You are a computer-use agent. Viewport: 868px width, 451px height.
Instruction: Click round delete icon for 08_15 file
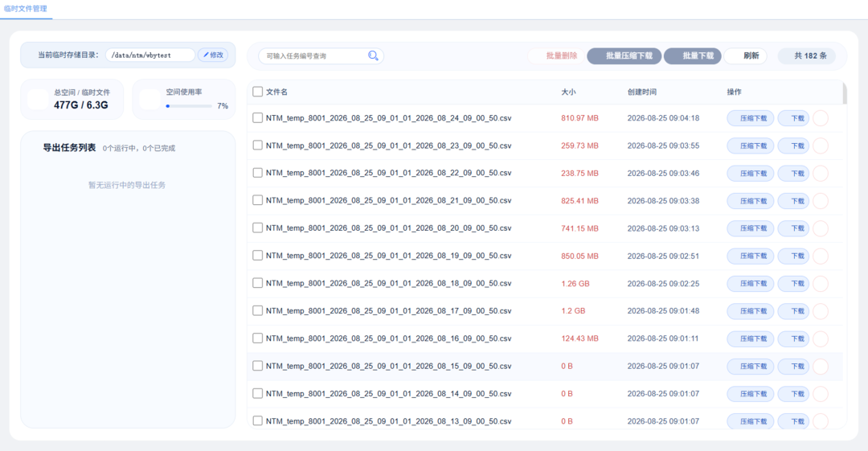tap(821, 367)
